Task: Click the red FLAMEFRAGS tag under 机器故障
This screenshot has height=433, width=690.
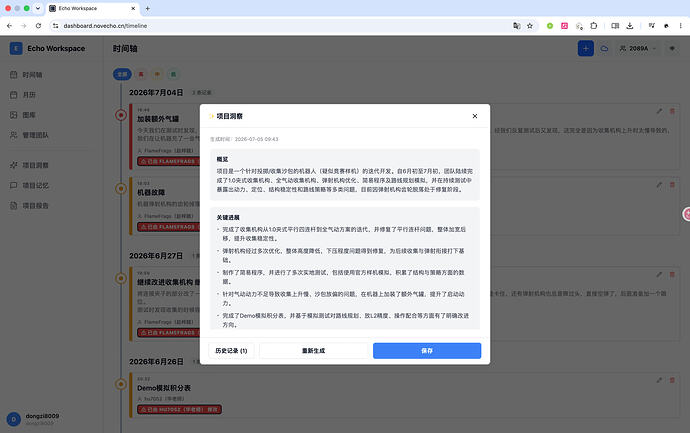Action: (169, 227)
